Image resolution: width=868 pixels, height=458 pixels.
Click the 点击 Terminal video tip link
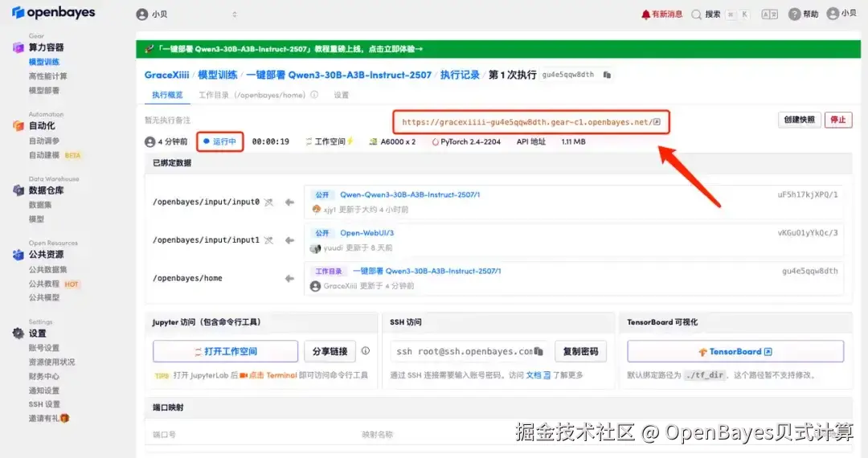[x=268, y=375]
